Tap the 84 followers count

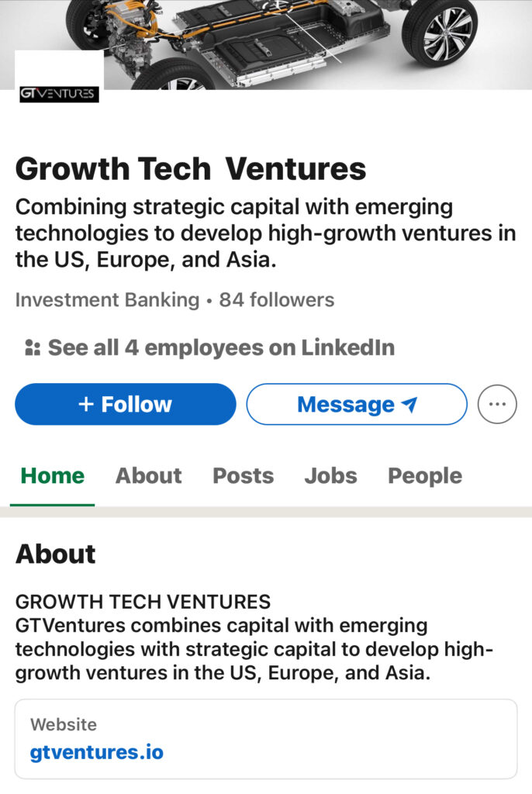point(277,300)
